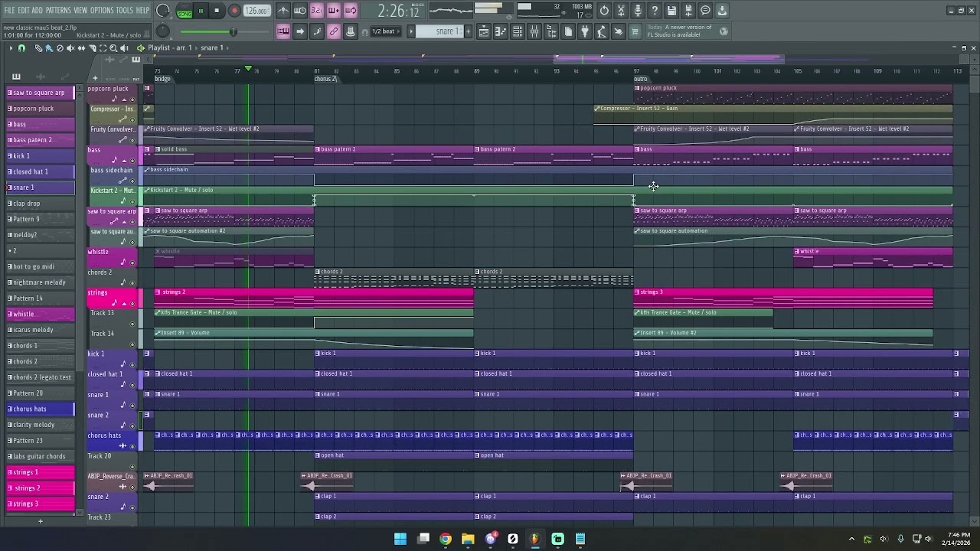
Task: Click the red record button
Action: tap(234, 11)
